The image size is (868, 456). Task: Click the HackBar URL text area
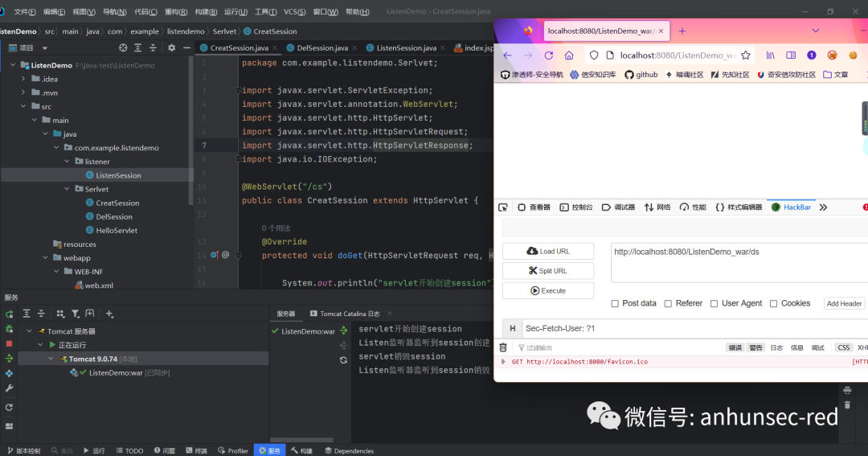pyautogui.click(x=739, y=263)
